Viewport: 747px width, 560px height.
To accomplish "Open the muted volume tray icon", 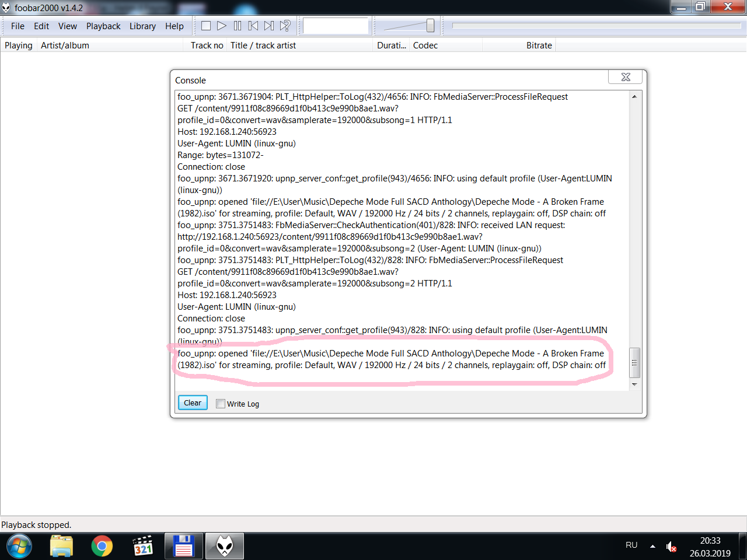I will coord(671,547).
